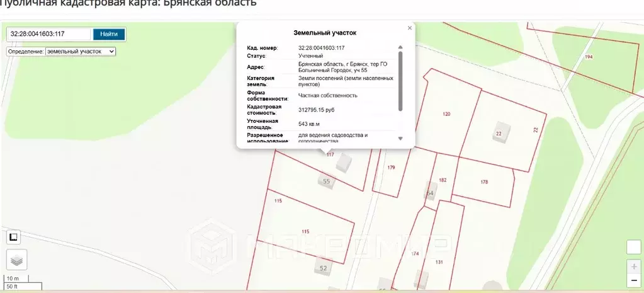Select parcel labeled 120 on map

(446, 114)
